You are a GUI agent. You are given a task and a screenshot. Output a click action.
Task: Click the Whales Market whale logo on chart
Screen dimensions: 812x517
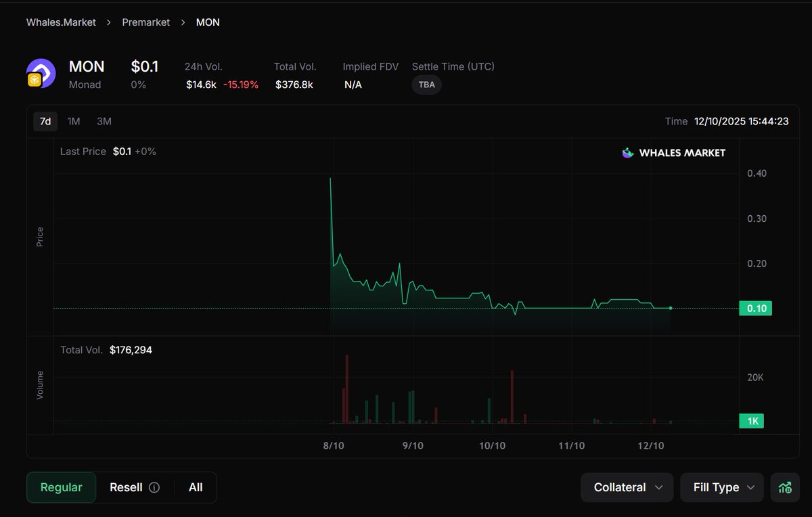pyautogui.click(x=628, y=153)
